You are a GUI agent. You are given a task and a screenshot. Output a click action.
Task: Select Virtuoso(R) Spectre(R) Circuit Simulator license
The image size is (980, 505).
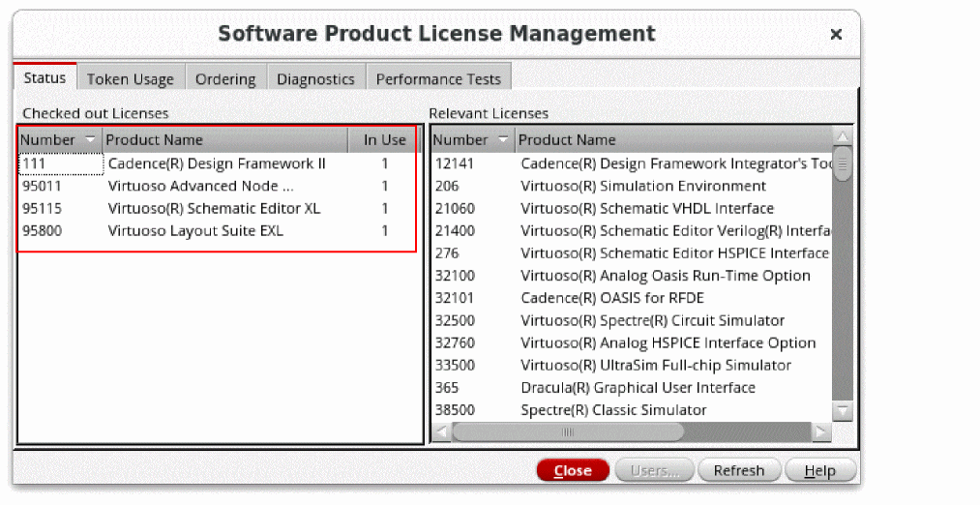point(652,320)
